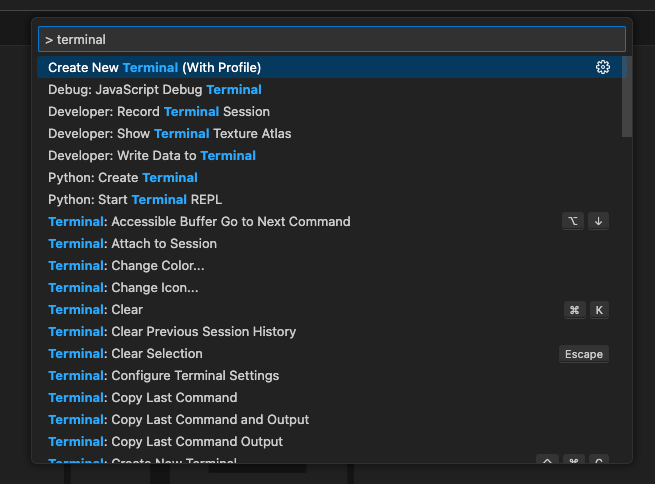Run Terminal: Copy Last Command

click(x=332, y=398)
